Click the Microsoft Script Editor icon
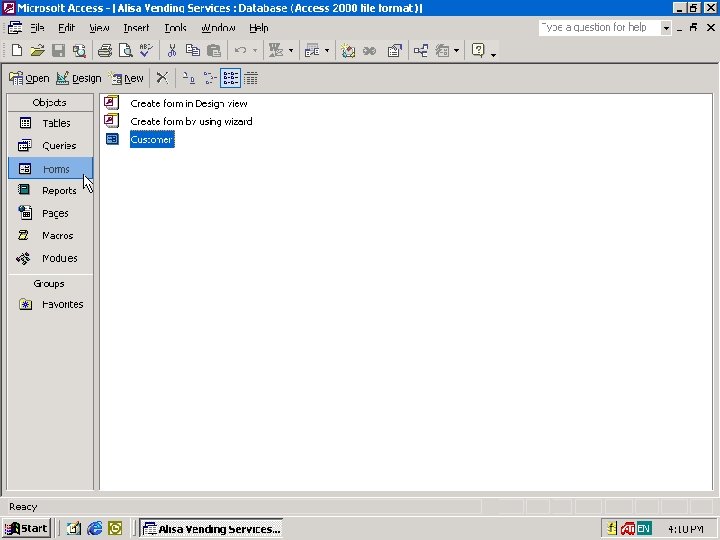 pyautogui.click(x=369, y=51)
